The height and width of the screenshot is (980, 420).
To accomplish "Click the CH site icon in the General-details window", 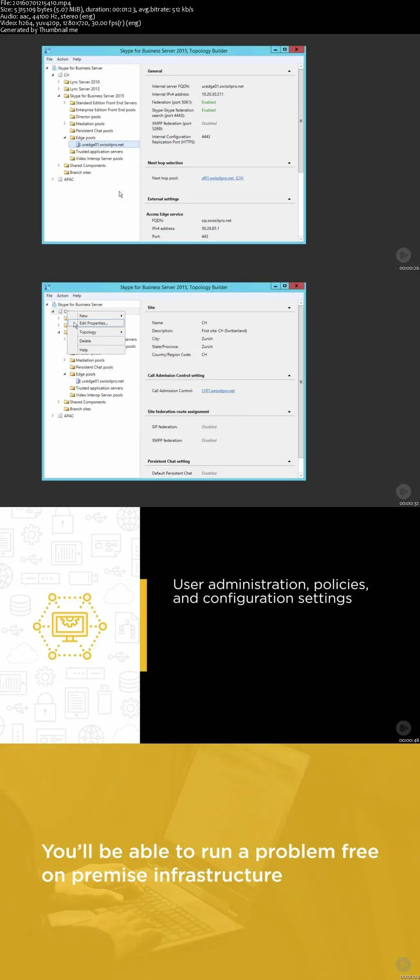I will point(60,75).
